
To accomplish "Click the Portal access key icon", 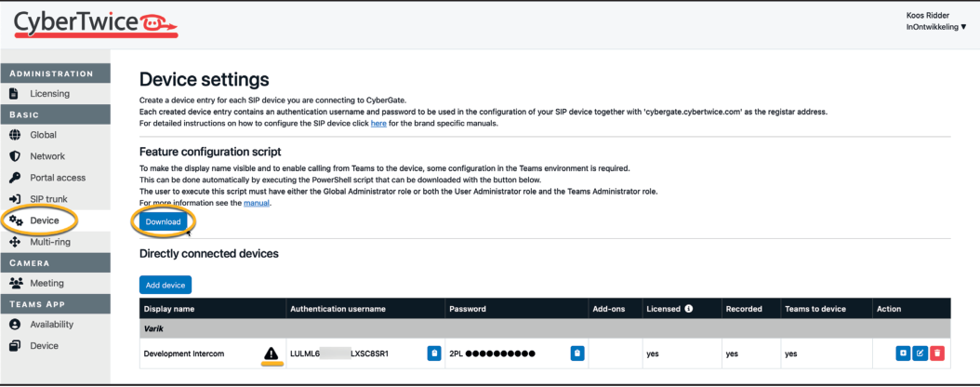I will click(x=16, y=178).
